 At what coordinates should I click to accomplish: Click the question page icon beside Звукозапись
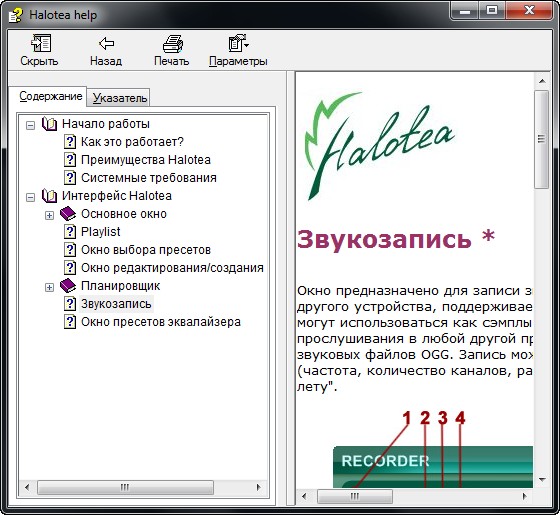[70, 304]
